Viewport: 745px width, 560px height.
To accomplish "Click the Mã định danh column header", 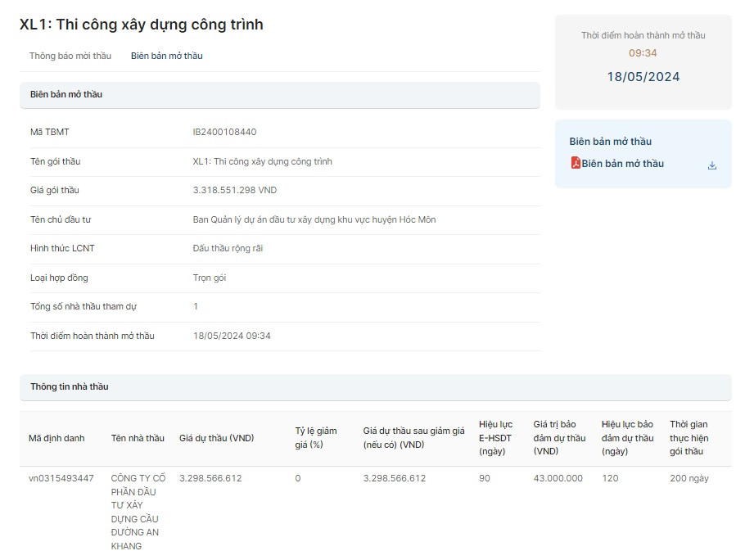I will (x=56, y=438).
